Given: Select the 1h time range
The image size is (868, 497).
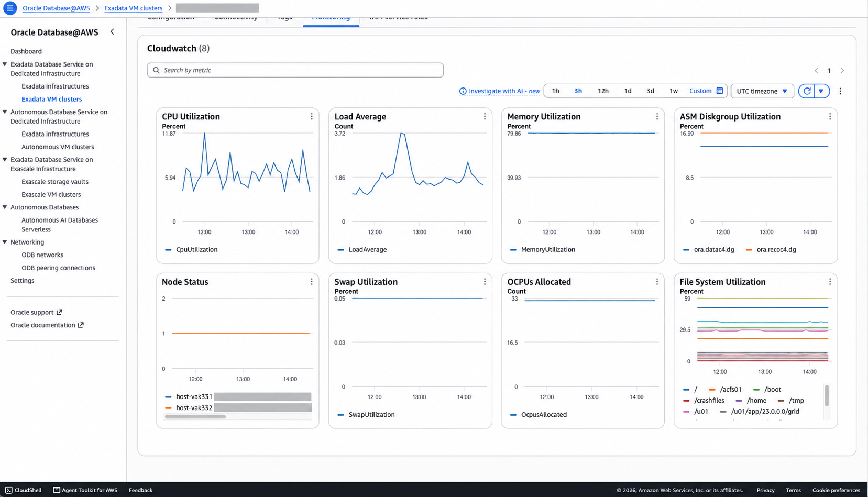Looking at the screenshot, I should pos(556,91).
